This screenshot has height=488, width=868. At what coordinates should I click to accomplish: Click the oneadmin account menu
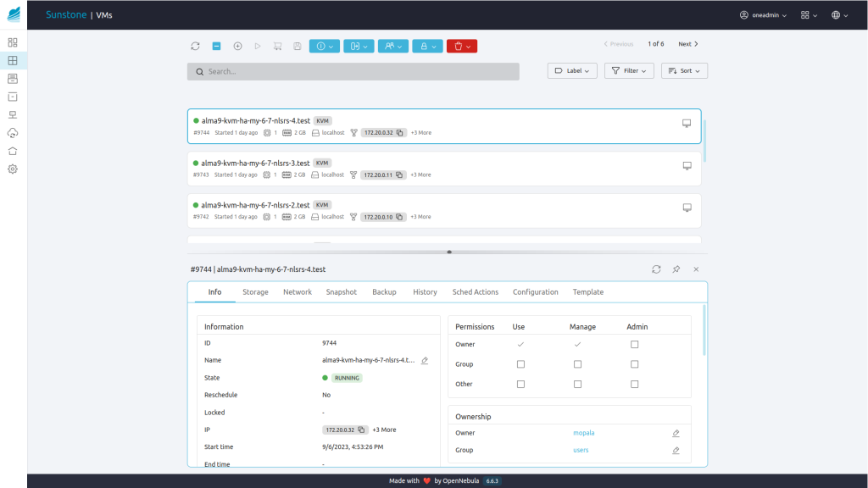761,14
